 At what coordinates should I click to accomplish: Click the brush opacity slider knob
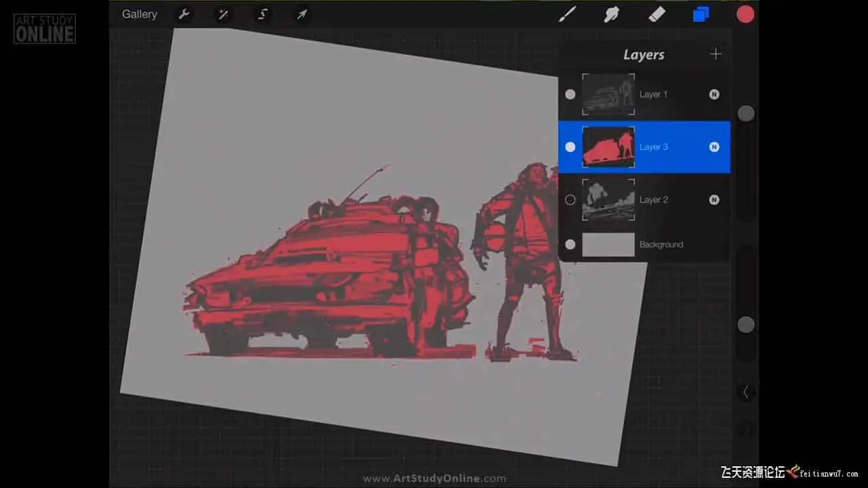pos(746,325)
